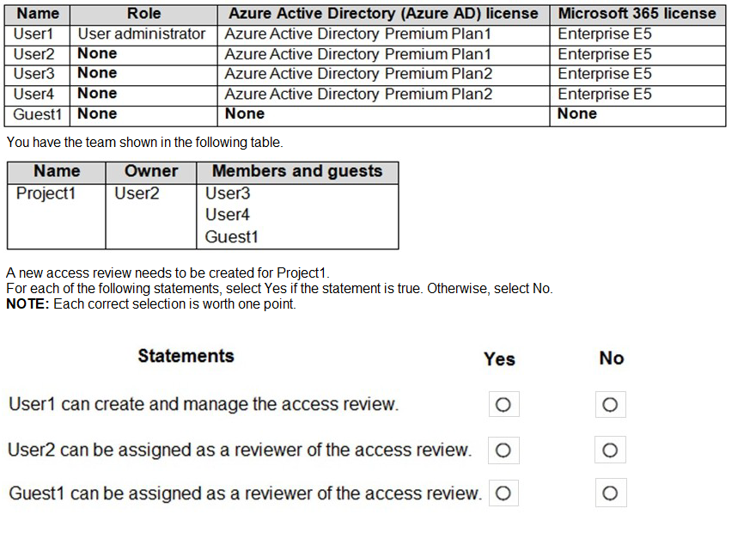The width and height of the screenshot is (756, 533).
Task: Click the "User1" name cell in the users table
Action: (34, 34)
